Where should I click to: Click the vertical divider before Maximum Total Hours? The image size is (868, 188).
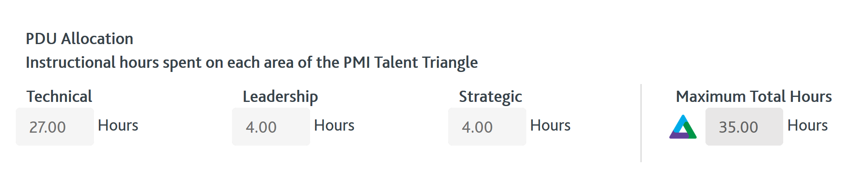point(641,123)
